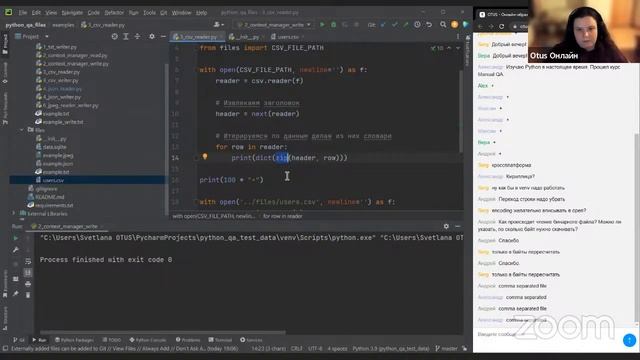Toggle soft-wrap icon in Run console
This screenshot has width=640, height=360.
click(x=28, y=261)
